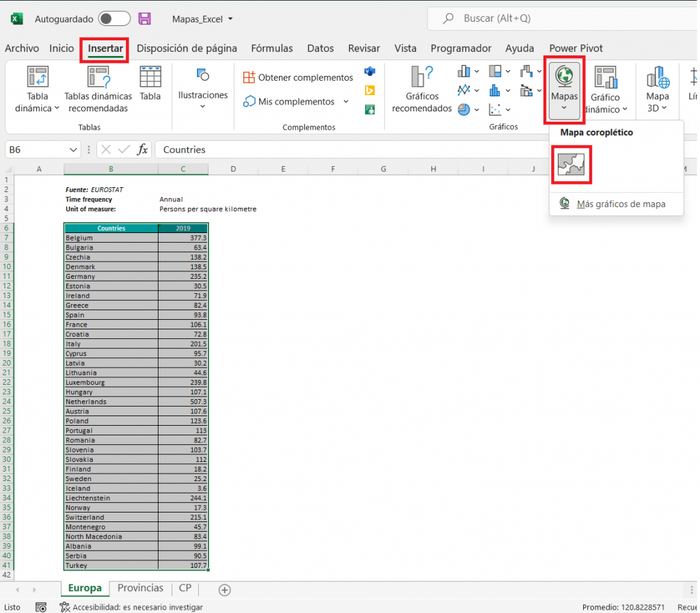Click the pie chart insert icon

pos(463,109)
